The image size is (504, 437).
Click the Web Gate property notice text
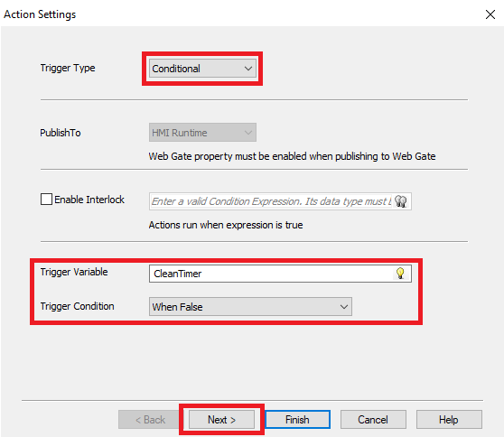pyautogui.click(x=292, y=156)
